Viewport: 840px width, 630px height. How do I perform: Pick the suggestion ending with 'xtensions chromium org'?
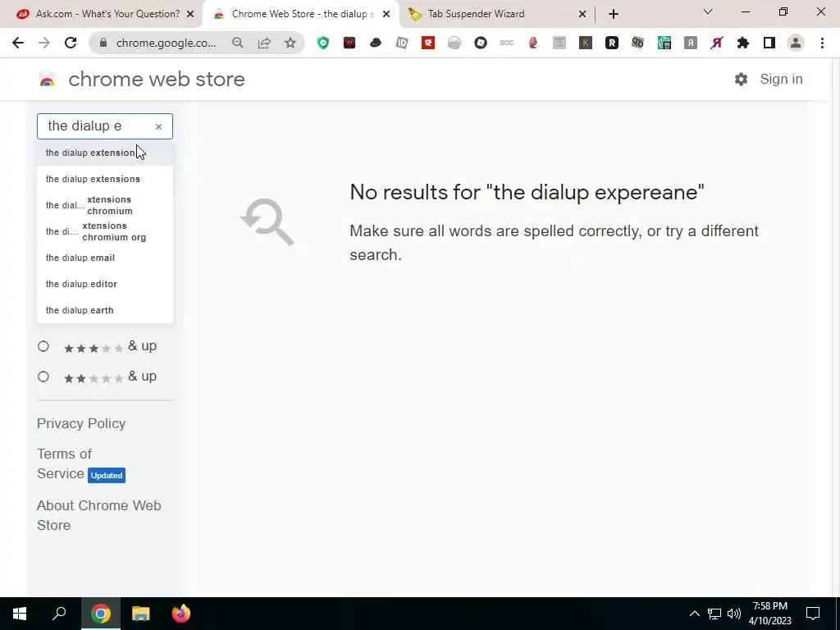pyautogui.click(x=105, y=231)
